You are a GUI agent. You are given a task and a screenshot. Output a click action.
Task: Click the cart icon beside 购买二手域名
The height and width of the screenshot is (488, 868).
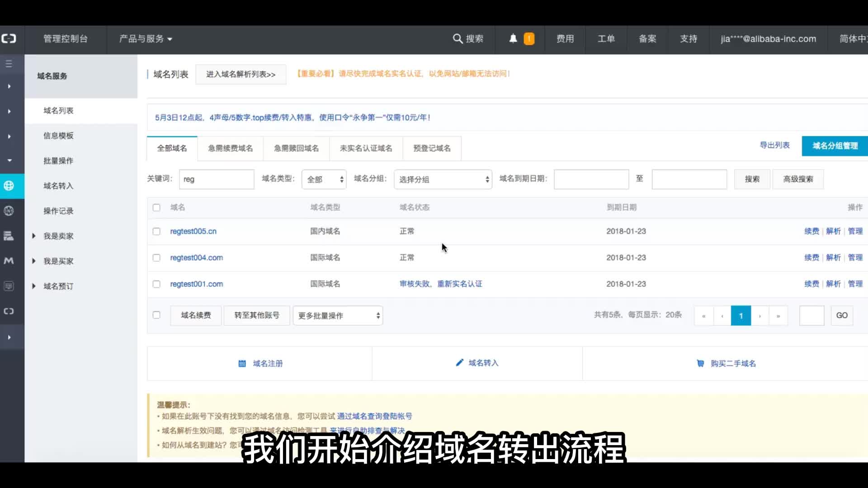[x=700, y=363]
